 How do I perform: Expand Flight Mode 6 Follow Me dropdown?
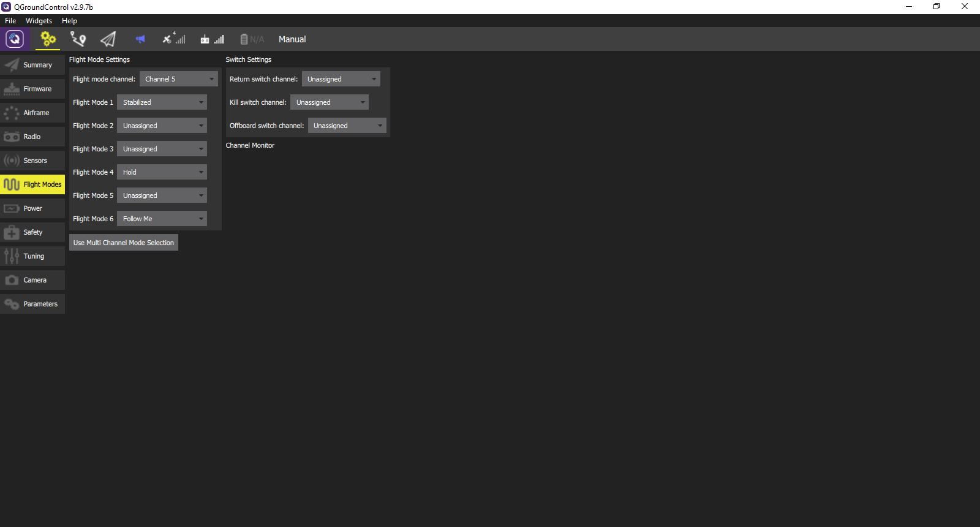pyautogui.click(x=162, y=219)
